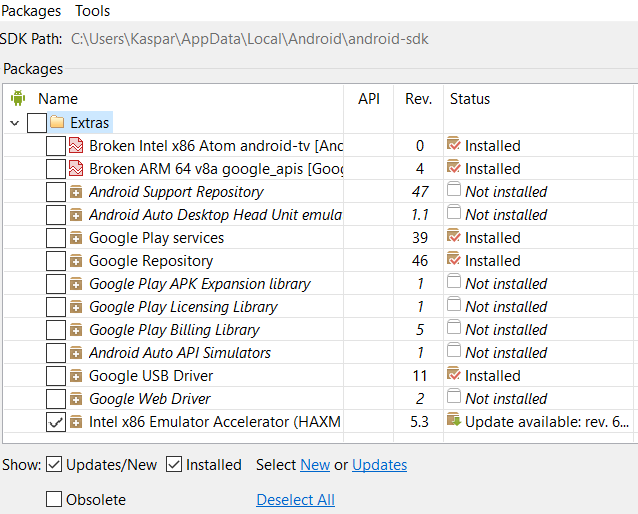The height and width of the screenshot is (514, 638).
Task: Click the Deselect All link
Action: [x=295, y=499]
